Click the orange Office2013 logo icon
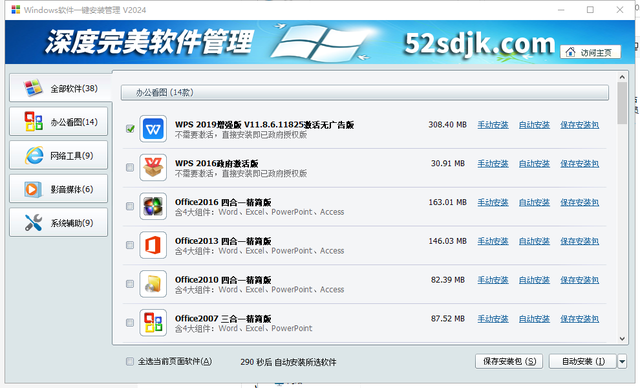The height and width of the screenshot is (388, 640). tap(153, 245)
